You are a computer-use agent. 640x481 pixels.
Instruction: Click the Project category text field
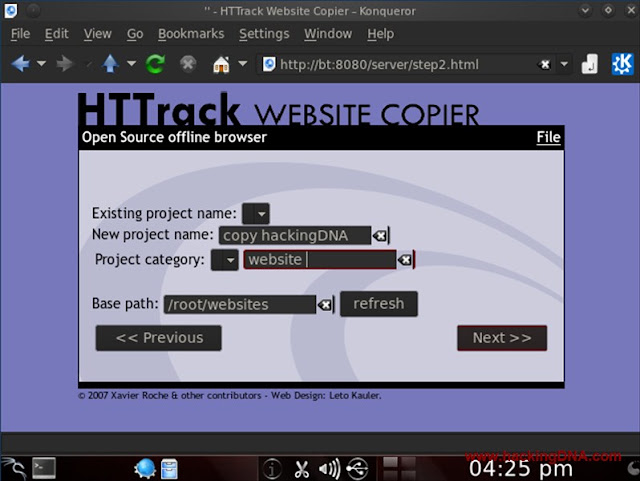click(x=320, y=260)
